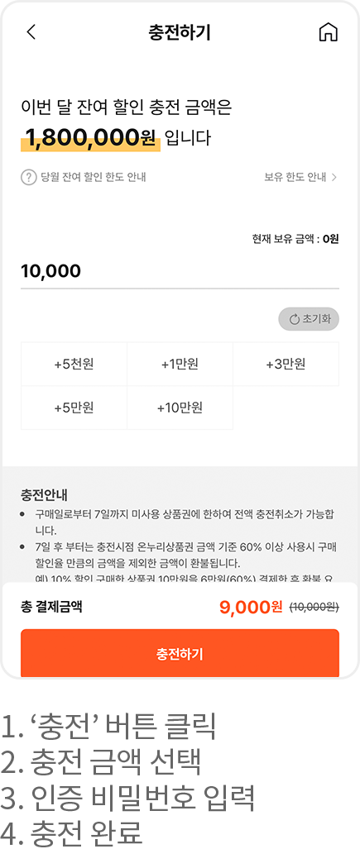Open 당월 잔여 할인 한도 안내 link
The height and width of the screenshot is (868, 360).
click(93, 178)
